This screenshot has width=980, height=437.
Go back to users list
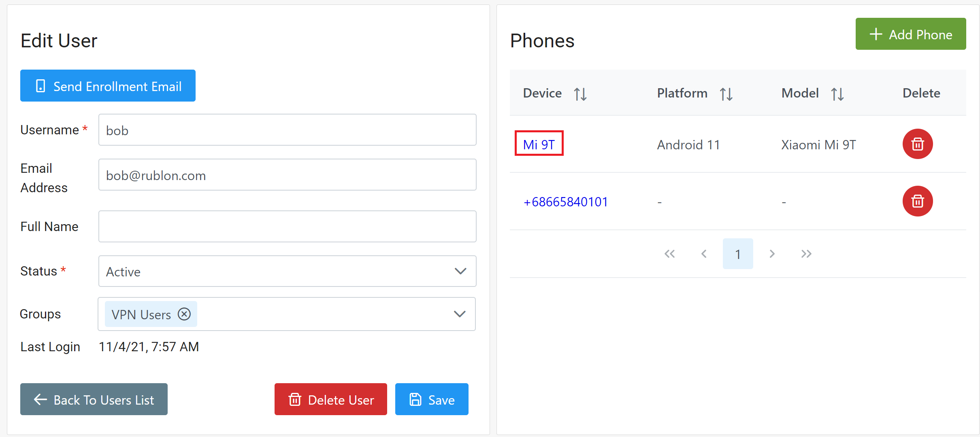click(x=94, y=399)
